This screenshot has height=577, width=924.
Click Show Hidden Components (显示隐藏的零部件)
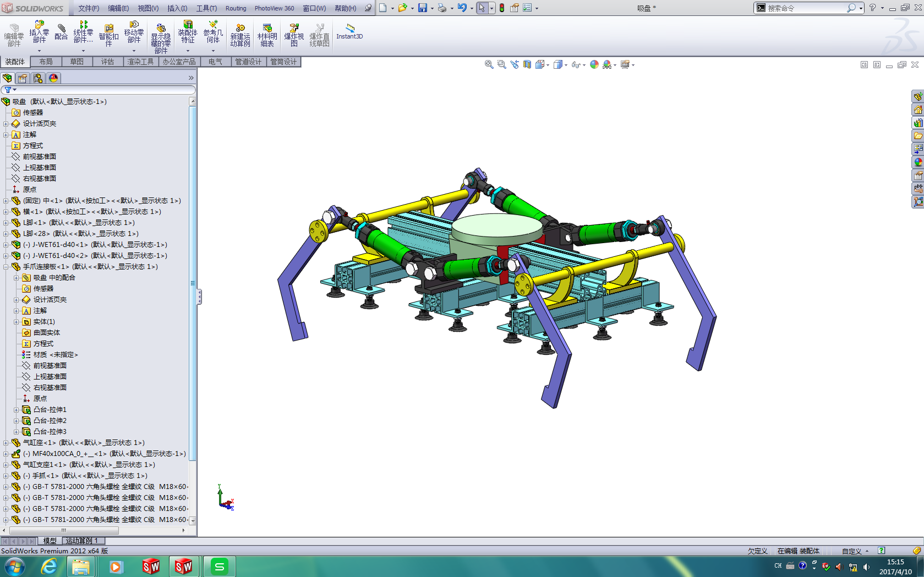(x=161, y=39)
